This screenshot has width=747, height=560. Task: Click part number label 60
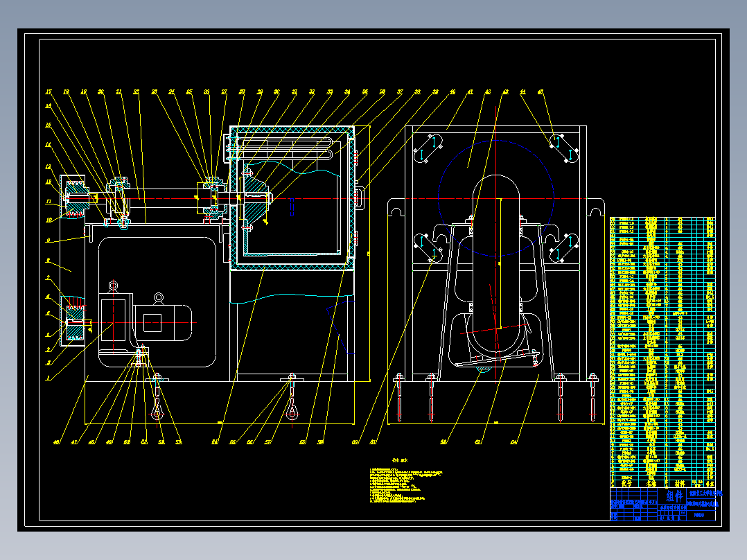coord(355,442)
